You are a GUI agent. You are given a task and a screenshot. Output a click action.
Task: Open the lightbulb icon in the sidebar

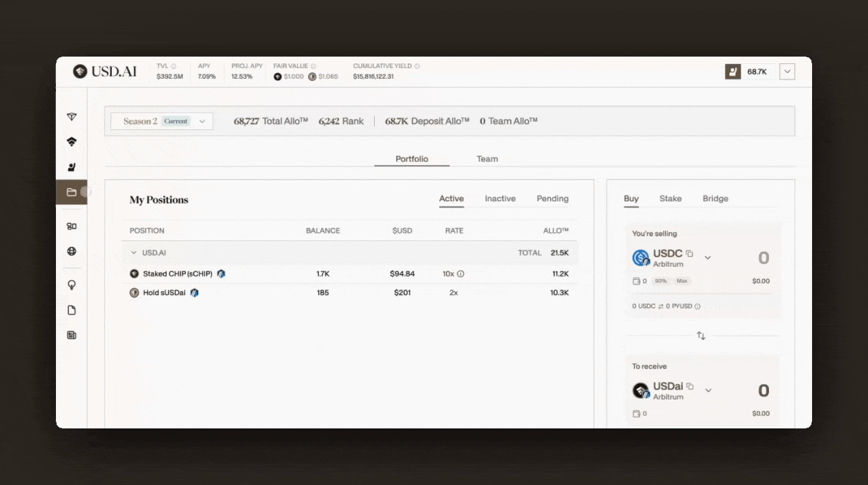pyautogui.click(x=71, y=285)
